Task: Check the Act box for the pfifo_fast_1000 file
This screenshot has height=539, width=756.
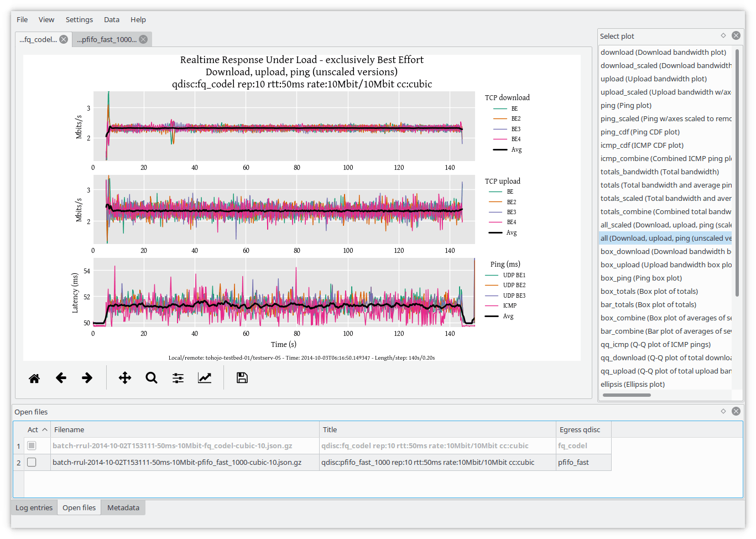Action: coord(32,462)
